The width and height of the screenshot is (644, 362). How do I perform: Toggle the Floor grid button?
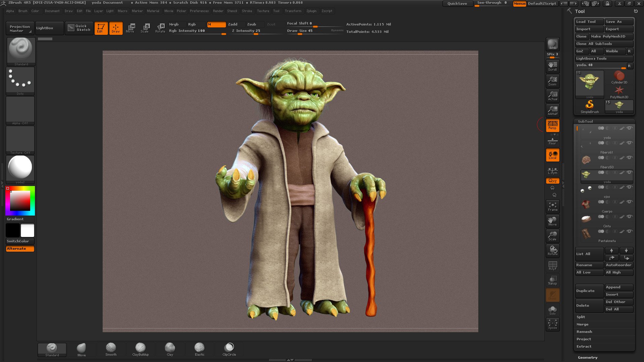pos(552,140)
